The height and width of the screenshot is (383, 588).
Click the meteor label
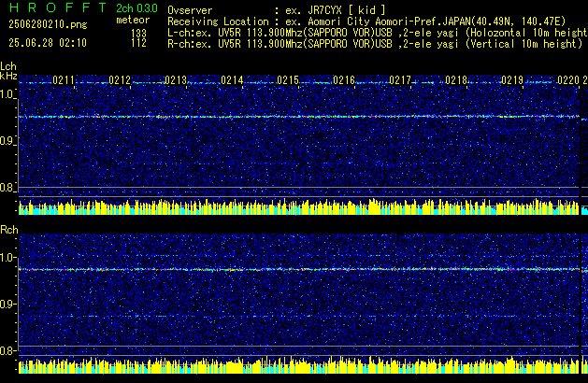pos(133,20)
